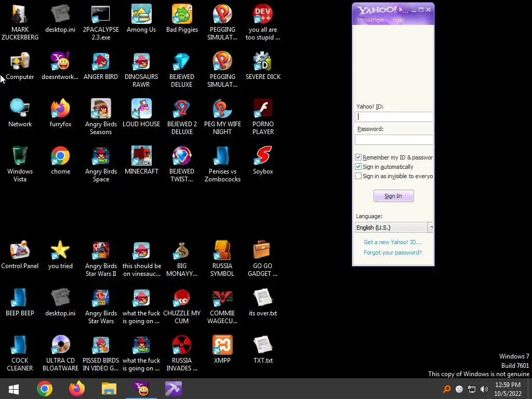Open the taskbar clock showing 12:59 PM
This screenshot has width=532, height=399.
click(508, 389)
